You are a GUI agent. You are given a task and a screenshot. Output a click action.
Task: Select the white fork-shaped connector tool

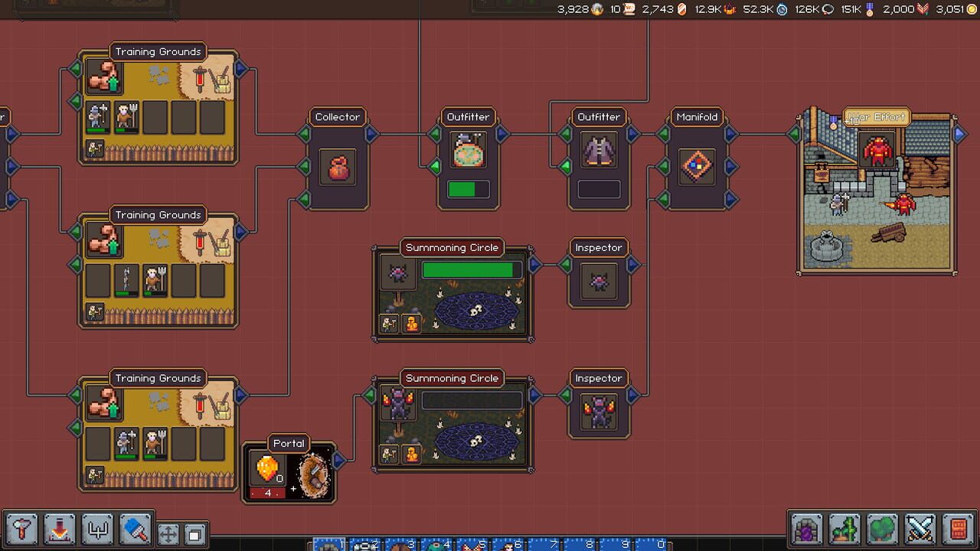coord(98,530)
